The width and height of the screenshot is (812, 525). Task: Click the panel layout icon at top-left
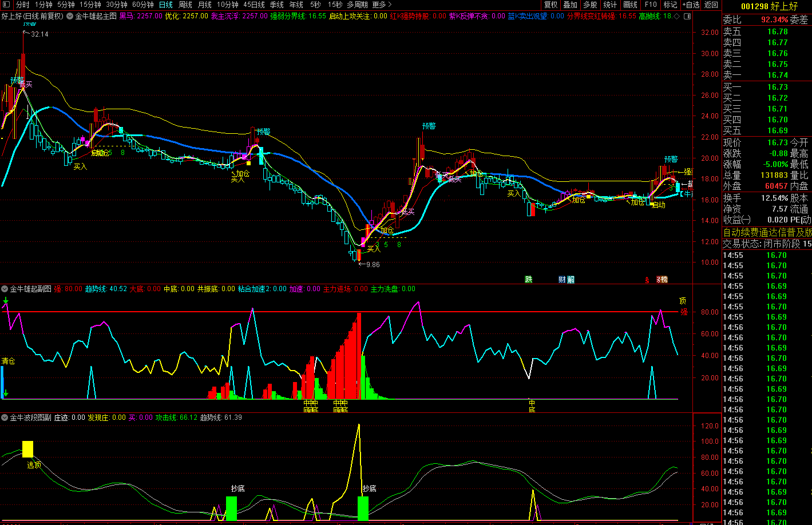click(x=7, y=5)
